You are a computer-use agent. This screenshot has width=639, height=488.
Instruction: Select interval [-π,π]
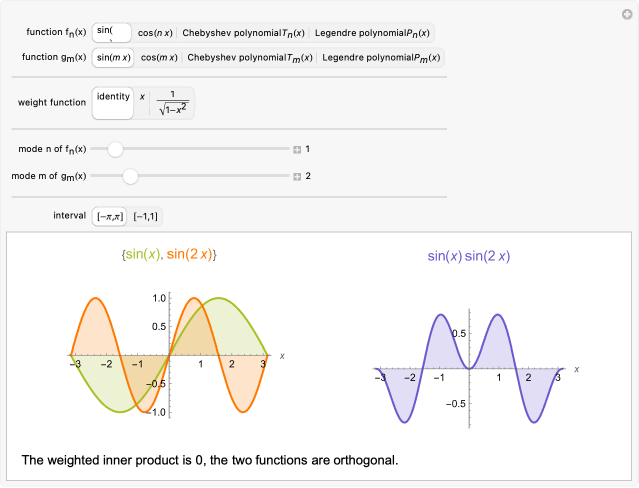click(110, 215)
